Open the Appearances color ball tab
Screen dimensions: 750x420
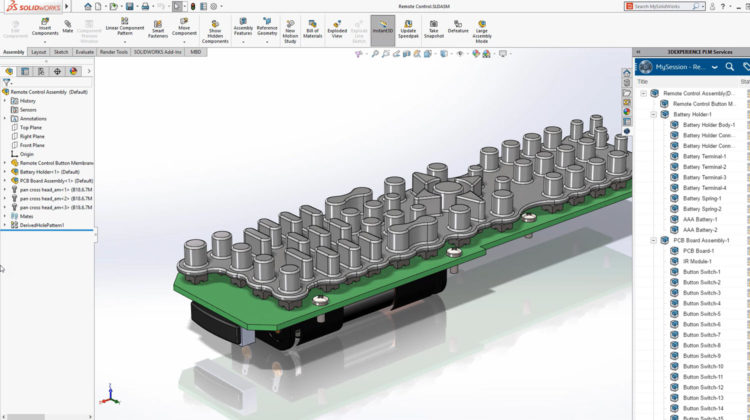click(x=73, y=71)
